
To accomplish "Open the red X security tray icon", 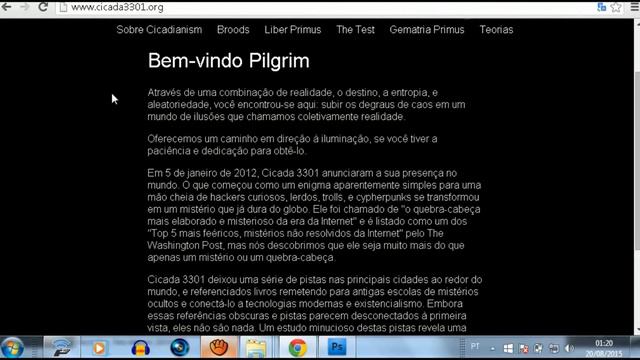I will 523,348.
